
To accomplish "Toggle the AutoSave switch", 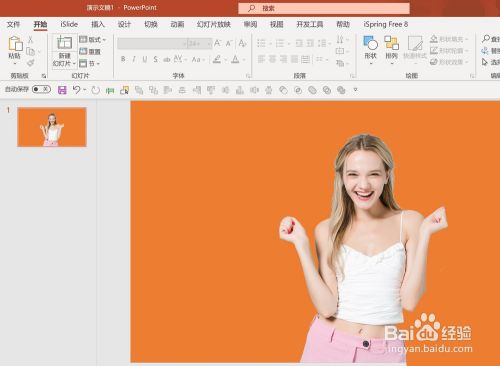I will click(x=41, y=89).
